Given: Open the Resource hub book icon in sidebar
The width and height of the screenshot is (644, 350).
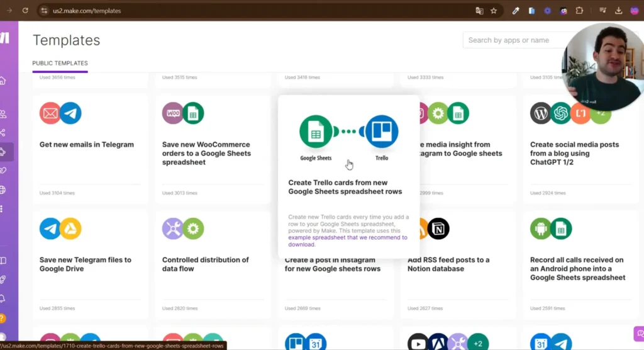Looking at the screenshot, I should (x=3, y=261).
